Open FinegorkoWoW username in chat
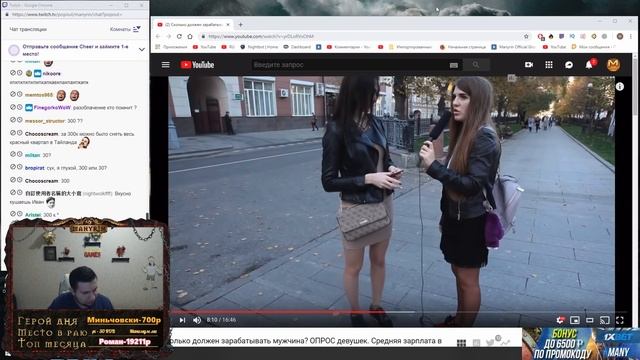640x360 pixels. tap(52, 108)
